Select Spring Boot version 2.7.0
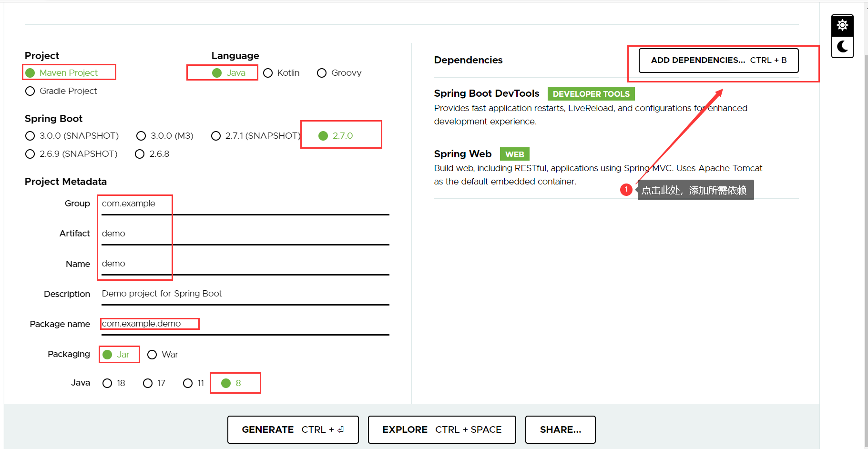This screenshot has height=449, width=868. [x=336, y=136]
